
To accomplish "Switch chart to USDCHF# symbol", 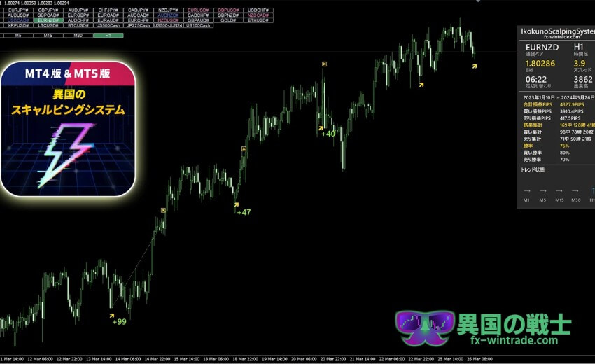I will pyautogui.click(x=258, y=10).
